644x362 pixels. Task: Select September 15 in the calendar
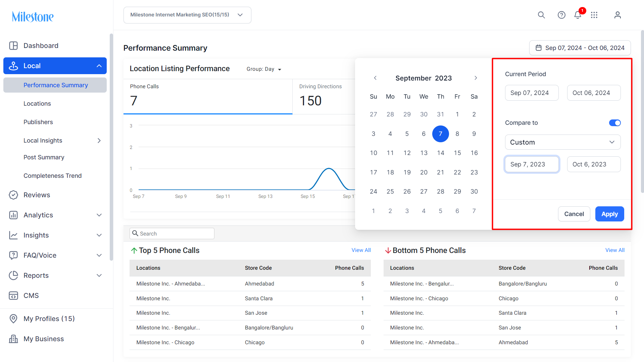(x=457, y=153)
